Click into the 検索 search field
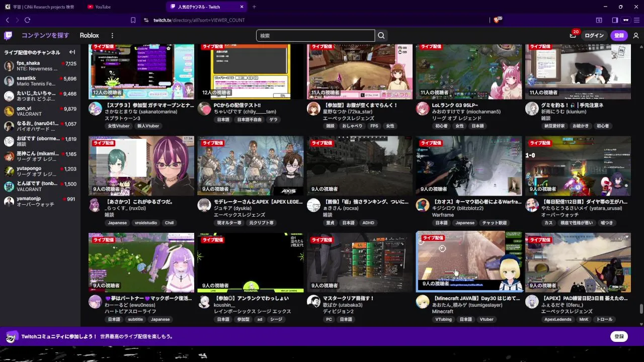 click(x=315, y=36)
